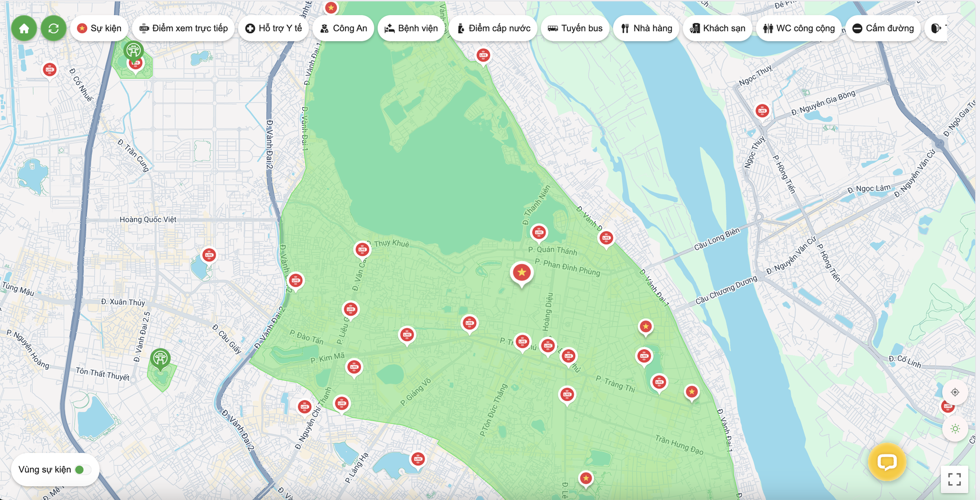Display Điểm cấp nước points
The image size is (980, 500).
pyautogui.click(x=493, y=28)
